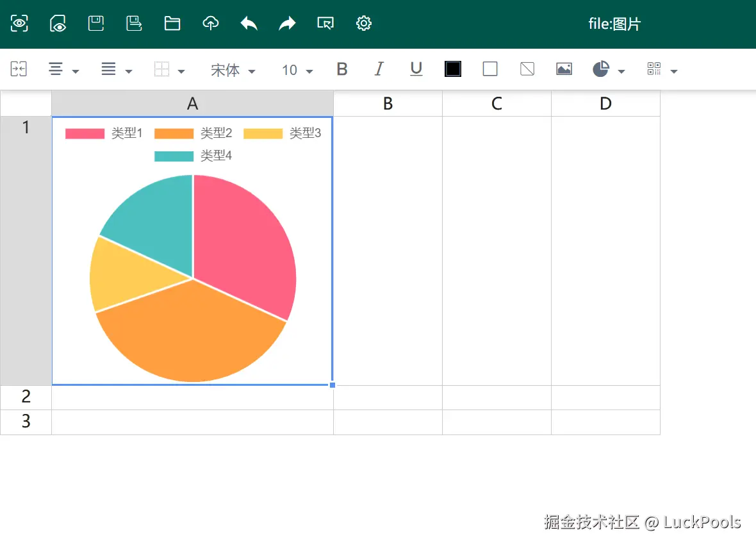Click the horizontal align icon
This screenshot has width=756, height=546.
pyautogui.click(x=56, y=69)
